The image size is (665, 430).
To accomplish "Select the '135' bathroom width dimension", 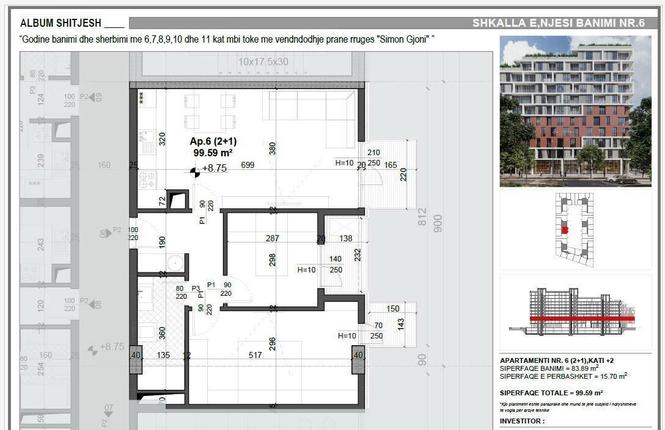I will click(x=163, y=355).
